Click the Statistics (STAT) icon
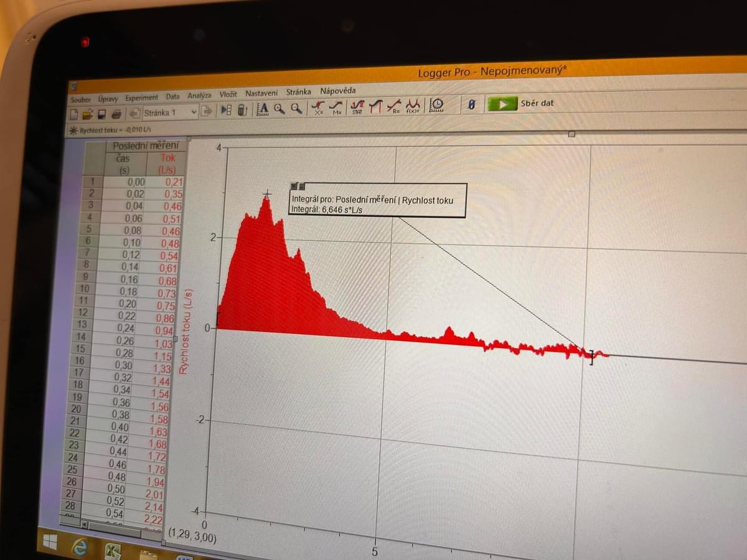This screenshot has height=560, width=747. (x=357, y=107)
